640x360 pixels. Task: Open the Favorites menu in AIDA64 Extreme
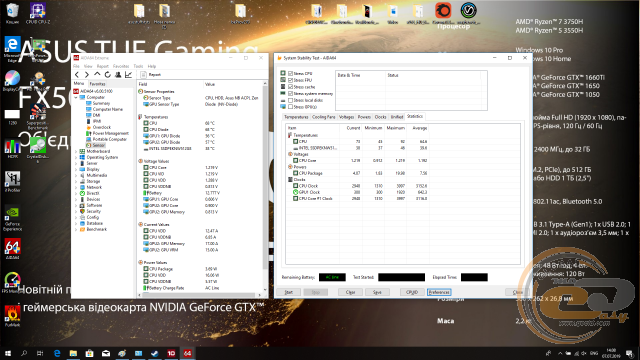coord(121,66)
